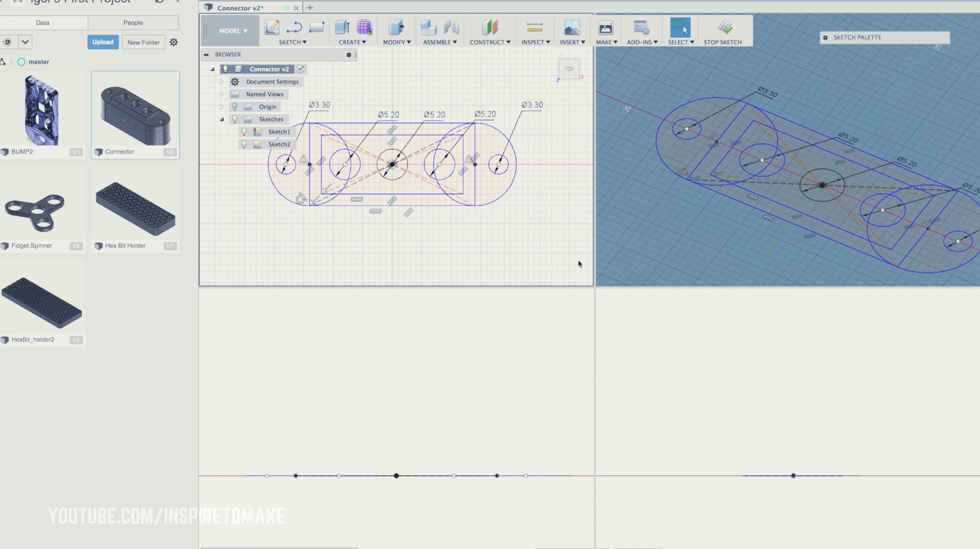Click the Create Sketch pencil icon
The height and width of the screenshot is (549, 980).
tap(272, 27)
